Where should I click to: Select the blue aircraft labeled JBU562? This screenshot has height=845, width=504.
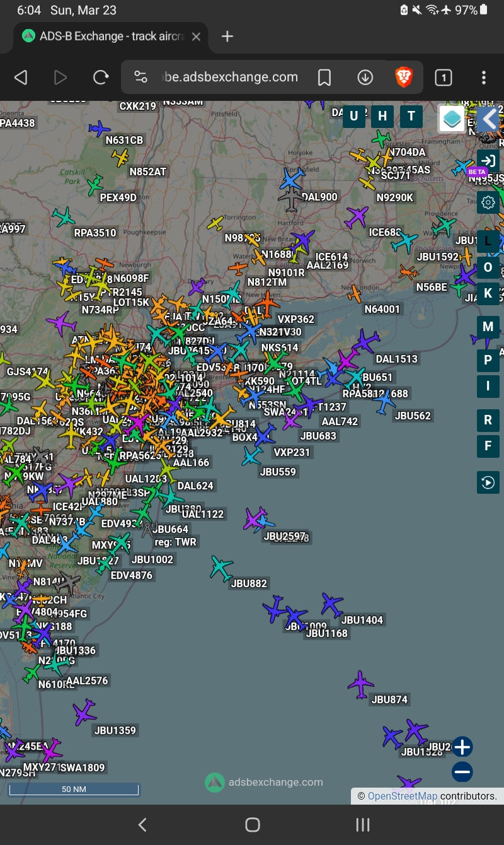(x=384, y=402)
